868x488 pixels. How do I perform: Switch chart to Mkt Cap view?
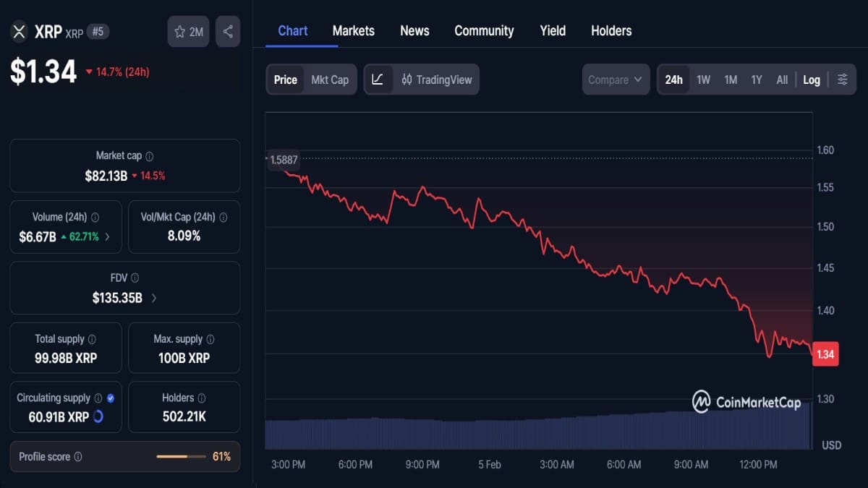[330, 80]
